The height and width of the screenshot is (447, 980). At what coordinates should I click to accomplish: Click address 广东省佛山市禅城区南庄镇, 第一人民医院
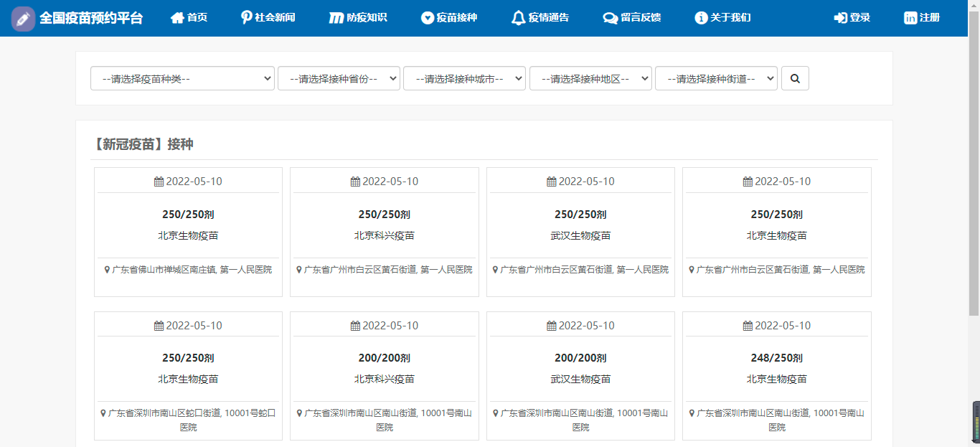[x=192, y=270]
